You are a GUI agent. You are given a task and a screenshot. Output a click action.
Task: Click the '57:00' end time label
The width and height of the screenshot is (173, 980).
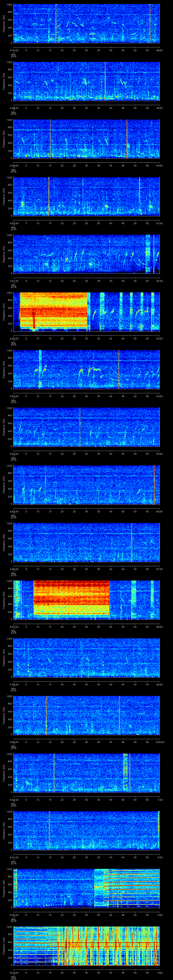click(x=159, y=569)
